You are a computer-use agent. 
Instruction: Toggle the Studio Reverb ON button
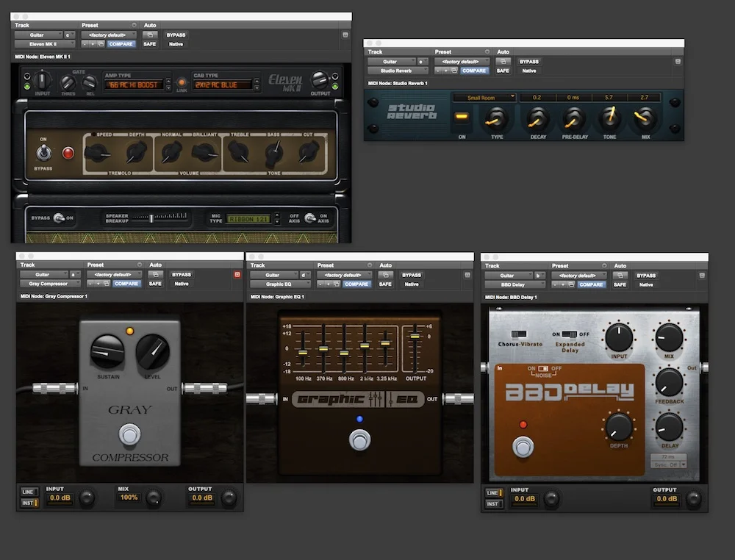462,117
